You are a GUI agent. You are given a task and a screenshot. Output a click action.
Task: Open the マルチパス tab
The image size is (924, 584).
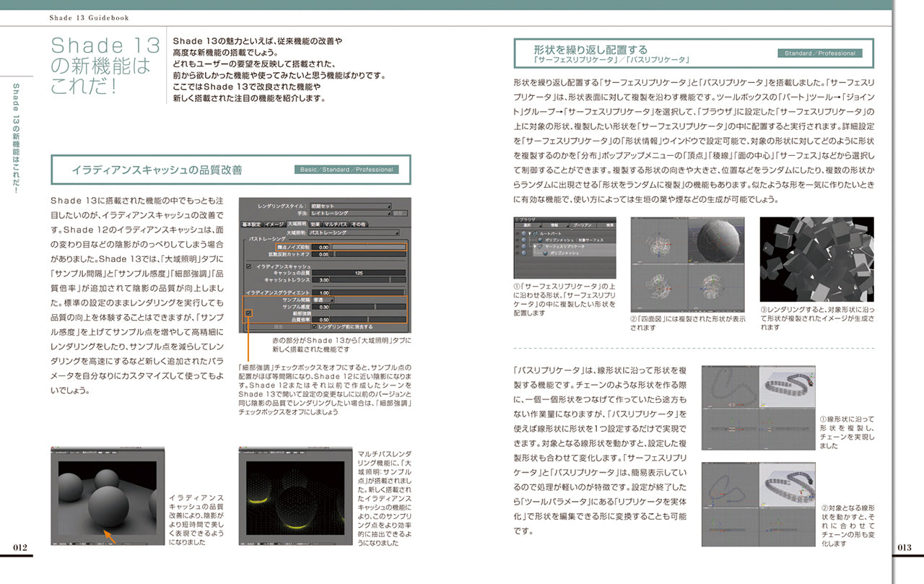[x=336, y=225]
